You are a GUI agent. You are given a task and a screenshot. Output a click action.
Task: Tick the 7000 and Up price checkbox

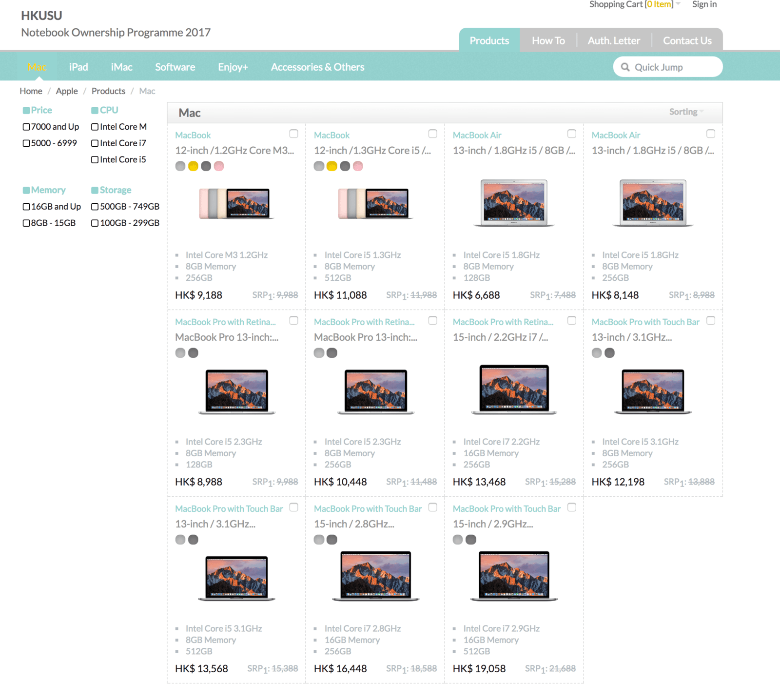(x=26, y=127)
